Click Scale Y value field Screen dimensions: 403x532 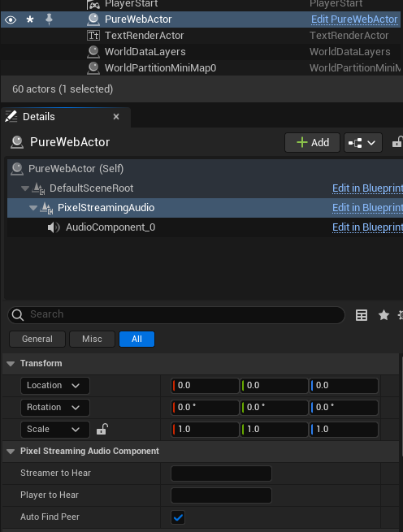click(x=275, y=430)
